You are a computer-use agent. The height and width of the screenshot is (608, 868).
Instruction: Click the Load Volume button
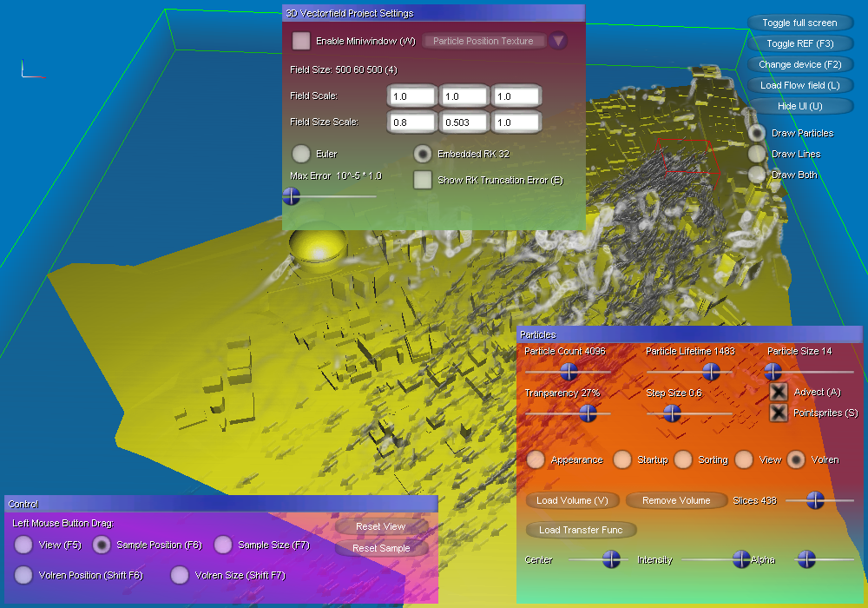[572, 500]
